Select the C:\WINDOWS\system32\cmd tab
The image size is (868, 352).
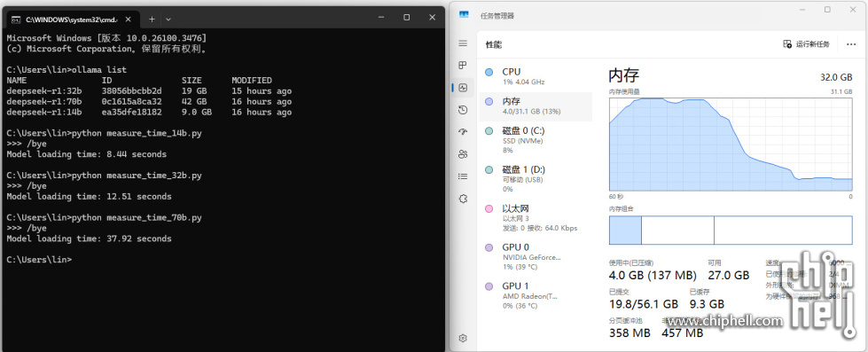pos(73,19)
